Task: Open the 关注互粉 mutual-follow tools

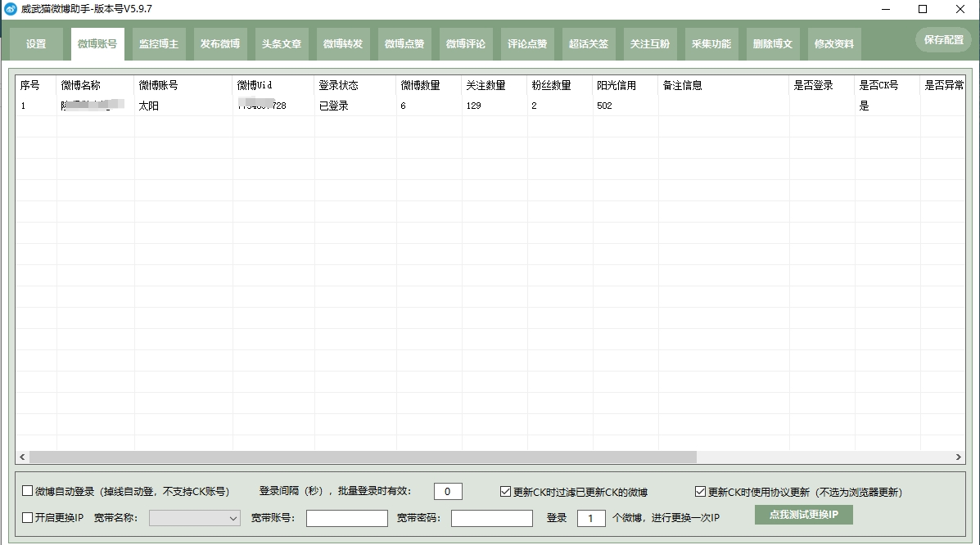Action: [649, 44]
